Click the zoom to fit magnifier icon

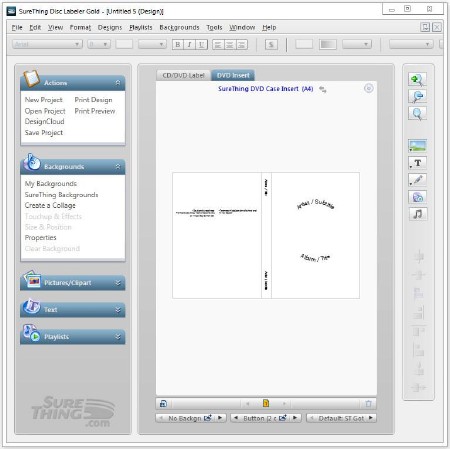(417, 114)
